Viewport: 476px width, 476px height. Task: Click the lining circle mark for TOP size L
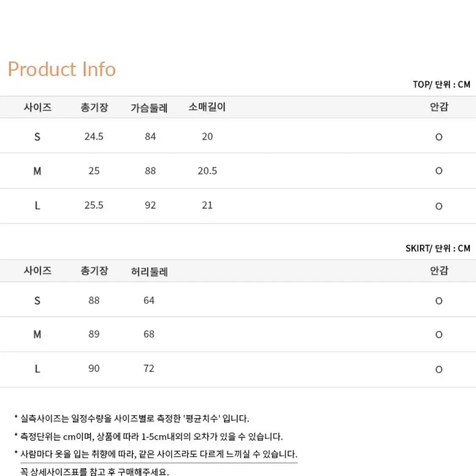coord(439,206)
